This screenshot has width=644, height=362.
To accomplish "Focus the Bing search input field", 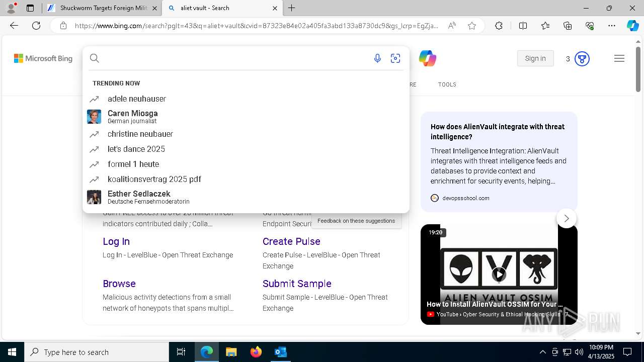I will pyautogui.click(x=235, y=58).
